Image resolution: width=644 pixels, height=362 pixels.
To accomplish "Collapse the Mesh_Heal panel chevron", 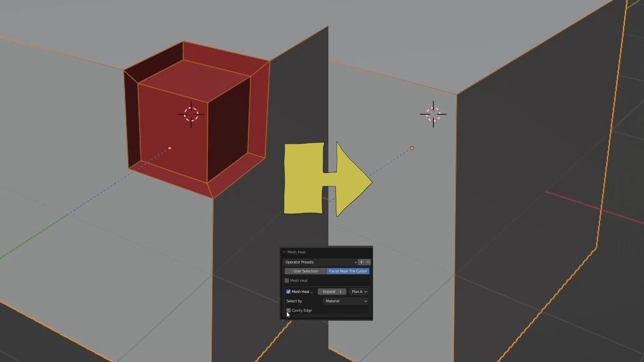I will coord(284,252).
